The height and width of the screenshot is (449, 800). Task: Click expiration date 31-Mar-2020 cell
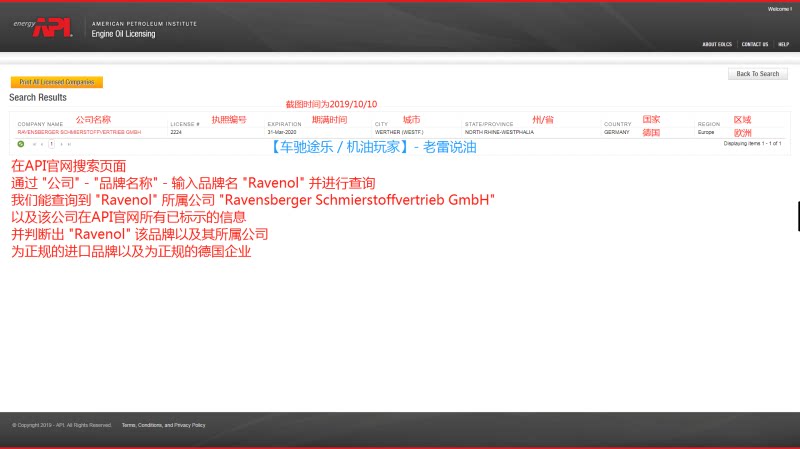pyautogui.click(x=282, y=132)
